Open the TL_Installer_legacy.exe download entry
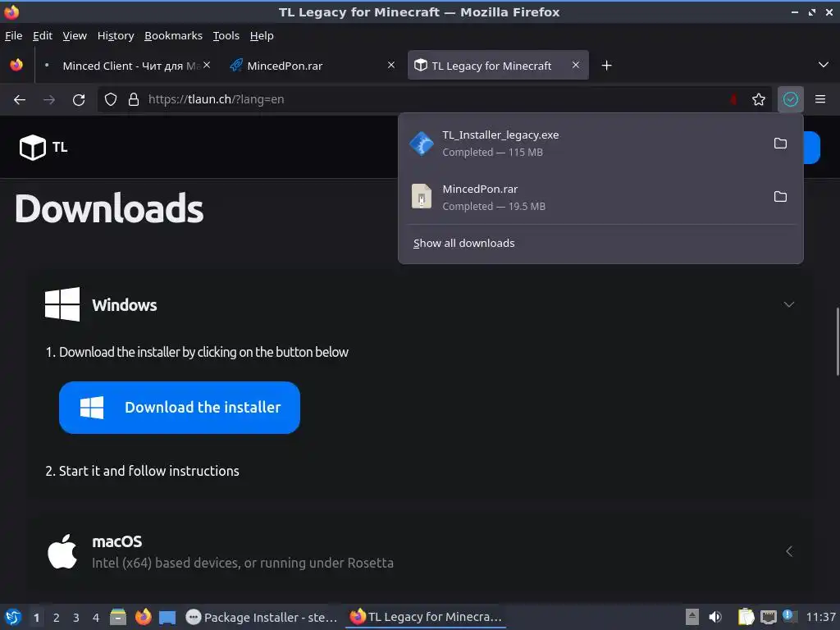 584,144
